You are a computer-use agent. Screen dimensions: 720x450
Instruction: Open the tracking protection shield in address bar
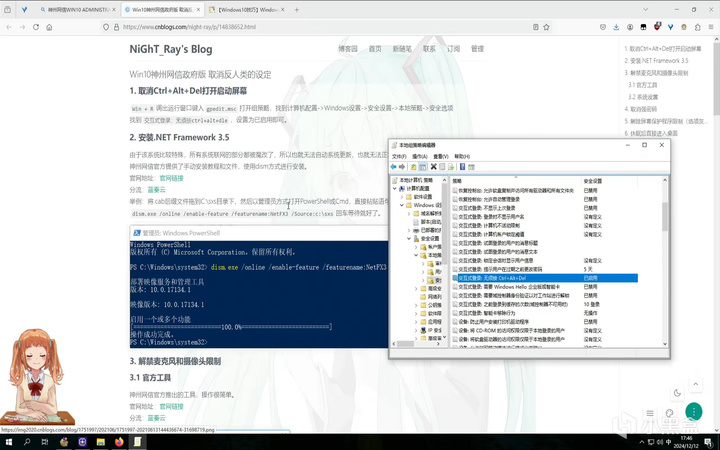coord(106,27)
